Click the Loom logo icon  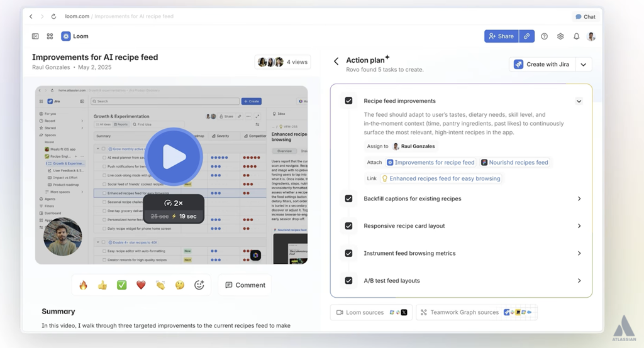[65, 36]
